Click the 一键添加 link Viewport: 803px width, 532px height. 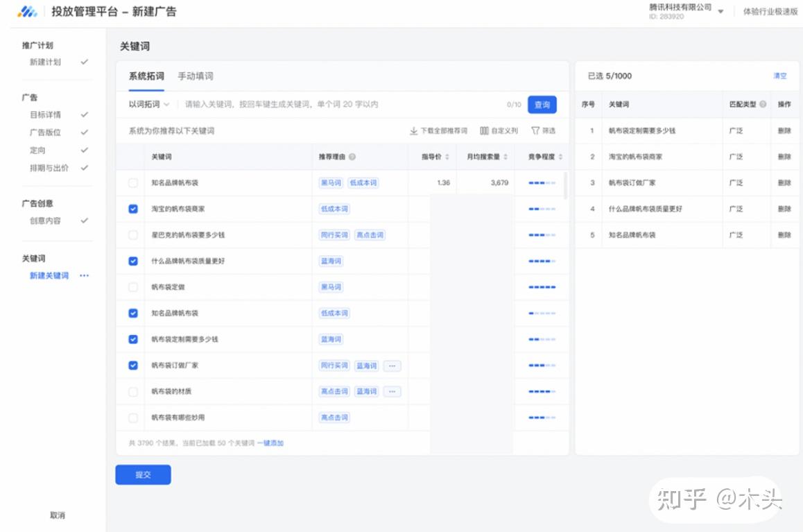click(270, 443)
